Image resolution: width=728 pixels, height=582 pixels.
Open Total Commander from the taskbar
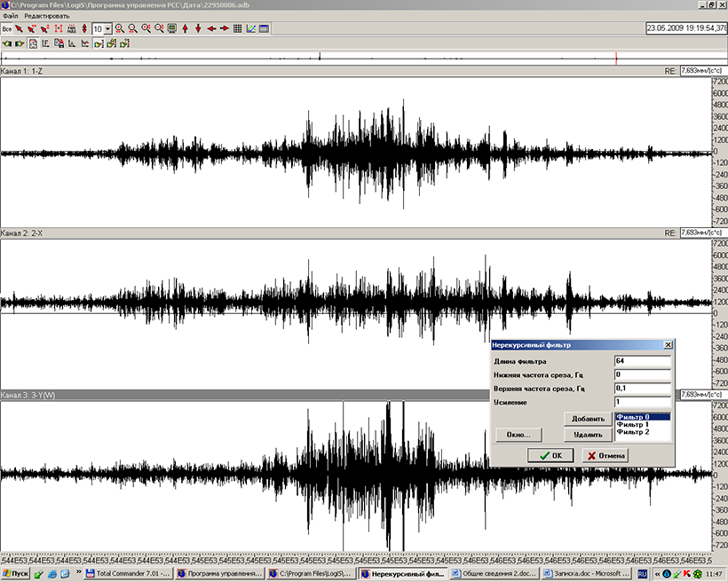click(x=127, y=574)
